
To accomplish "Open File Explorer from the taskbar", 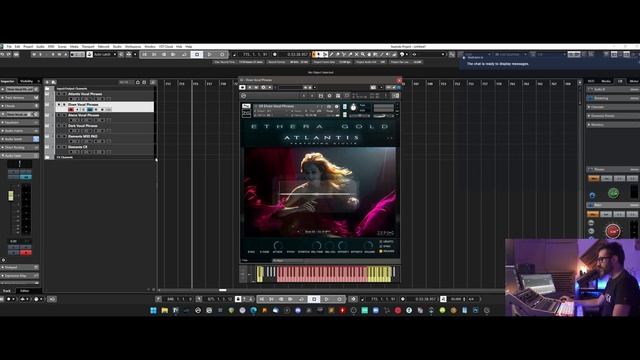I will (x=164, y=311).
